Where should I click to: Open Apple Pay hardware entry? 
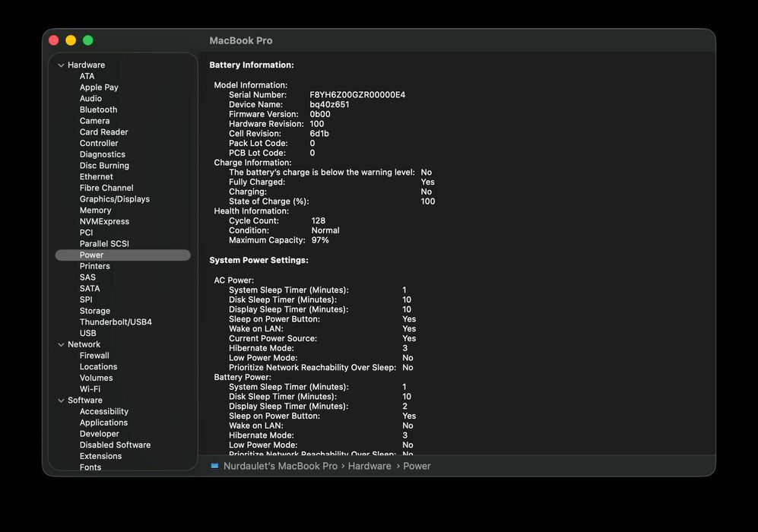click(x=99, y=87)
